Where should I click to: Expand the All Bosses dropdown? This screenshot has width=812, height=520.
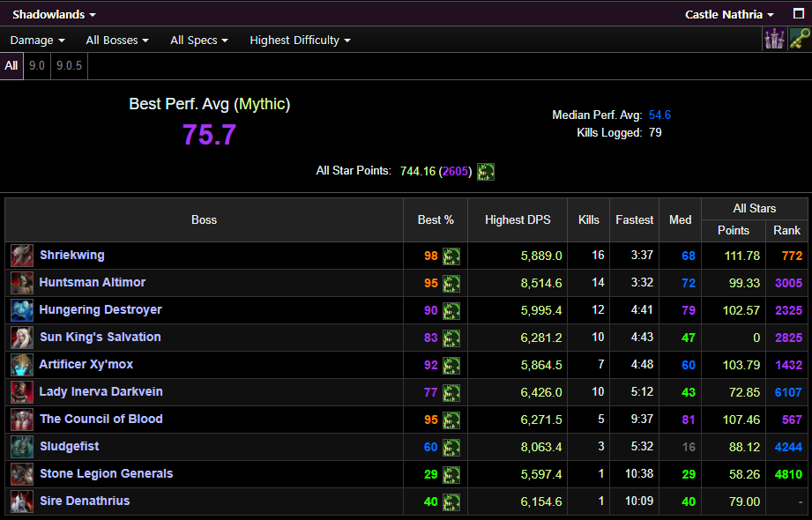[x=117, y=41]
